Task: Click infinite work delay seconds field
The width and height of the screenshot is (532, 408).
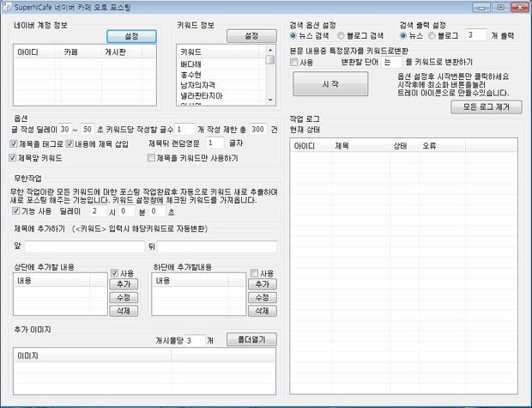Action: click(x=157, y=211)
